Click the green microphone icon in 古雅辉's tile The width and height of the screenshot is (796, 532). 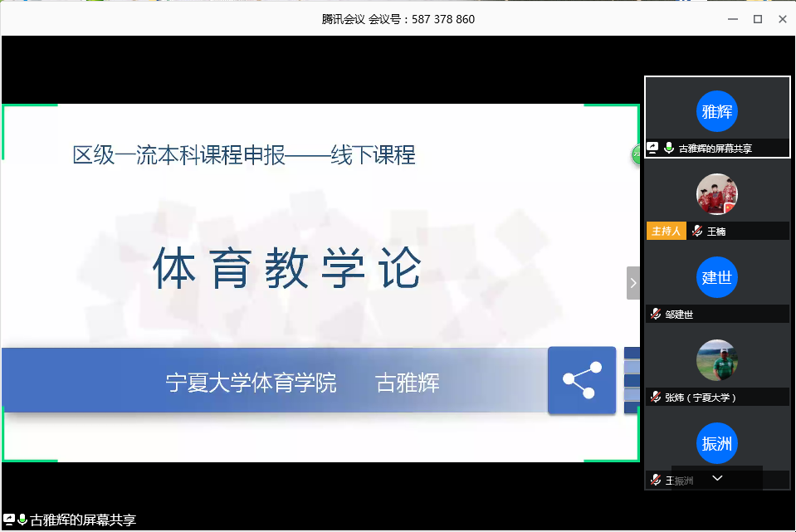tap(668, 149)
